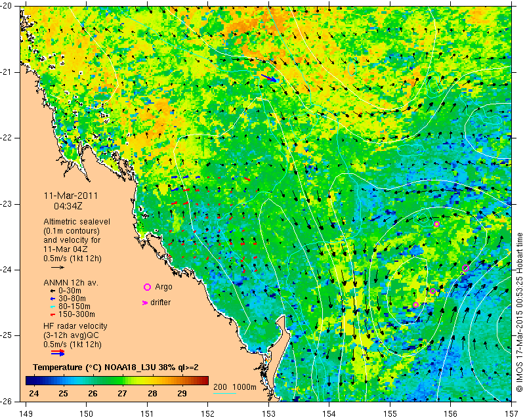The width and height of the screenshot is (525, 420).
Task: Click the black 0-30m legend arrow
Action: [x=52, y=291]
